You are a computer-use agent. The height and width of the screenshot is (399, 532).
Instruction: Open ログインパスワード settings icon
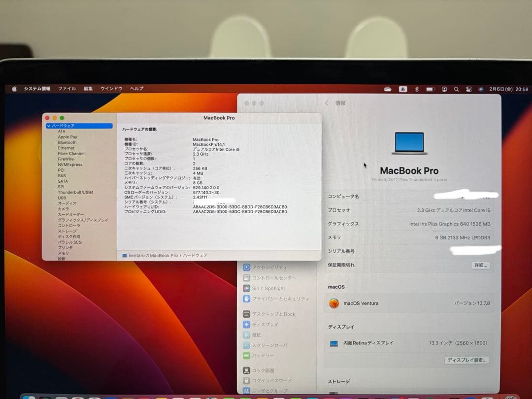[x=246, y=381]
